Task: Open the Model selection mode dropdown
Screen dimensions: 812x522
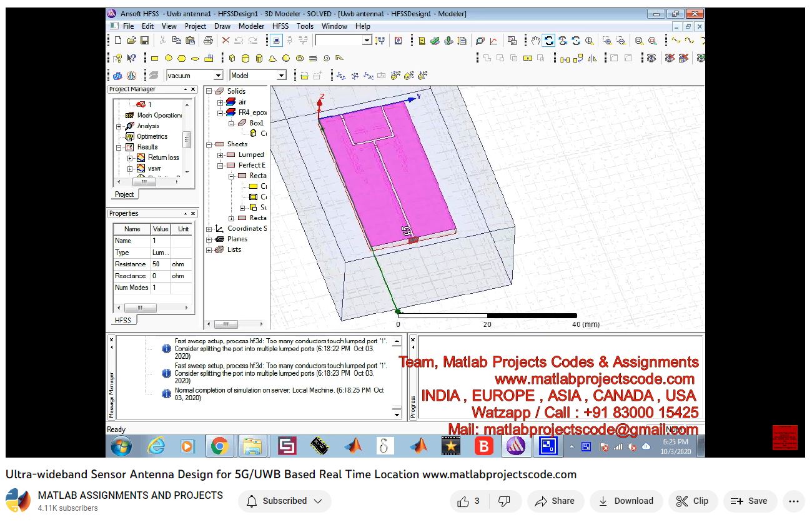Action: coord(281,76)
